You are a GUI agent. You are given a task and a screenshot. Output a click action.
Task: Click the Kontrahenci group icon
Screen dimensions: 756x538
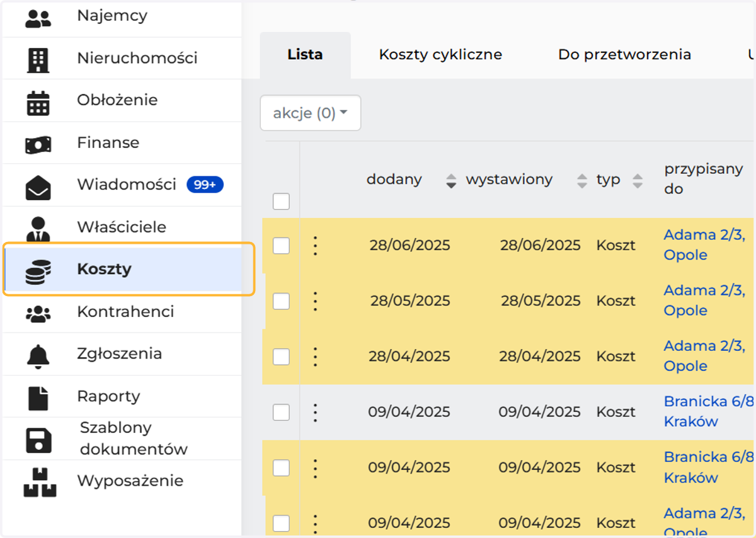(38, 314)
